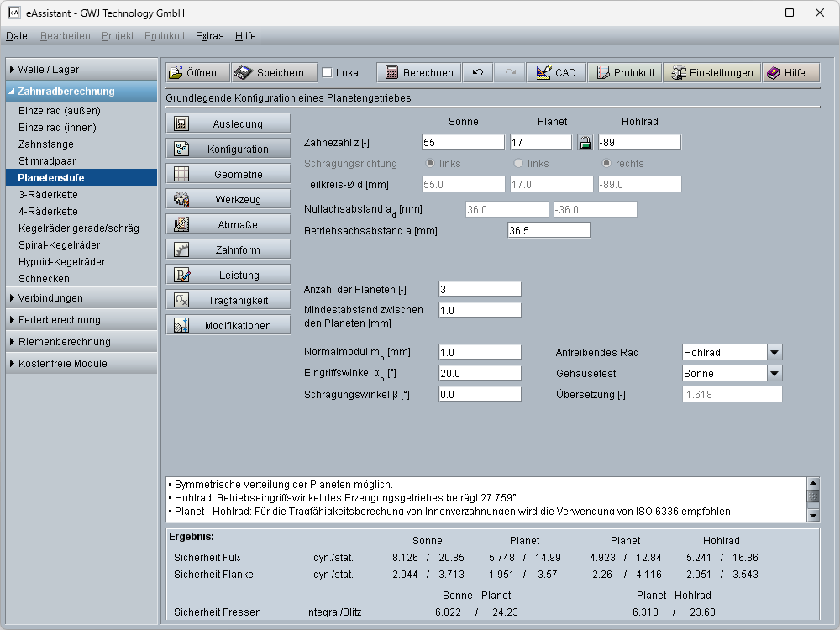Select Stirnradpaar in the sidebar
Image resolution: width=840 pixels, height=630 pixels.
tap(47, 160)
